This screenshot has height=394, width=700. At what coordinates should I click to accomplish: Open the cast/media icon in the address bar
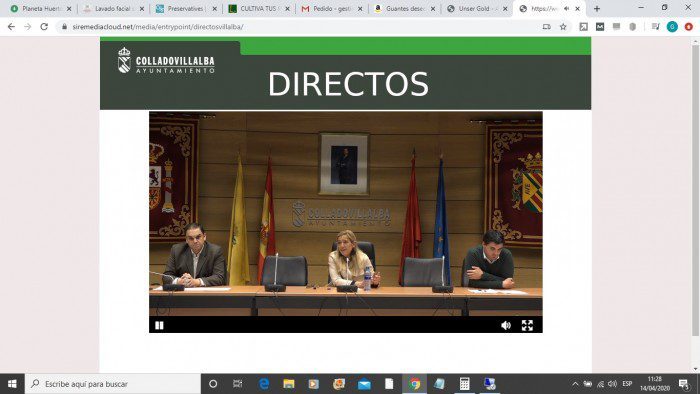pos(546,27)
